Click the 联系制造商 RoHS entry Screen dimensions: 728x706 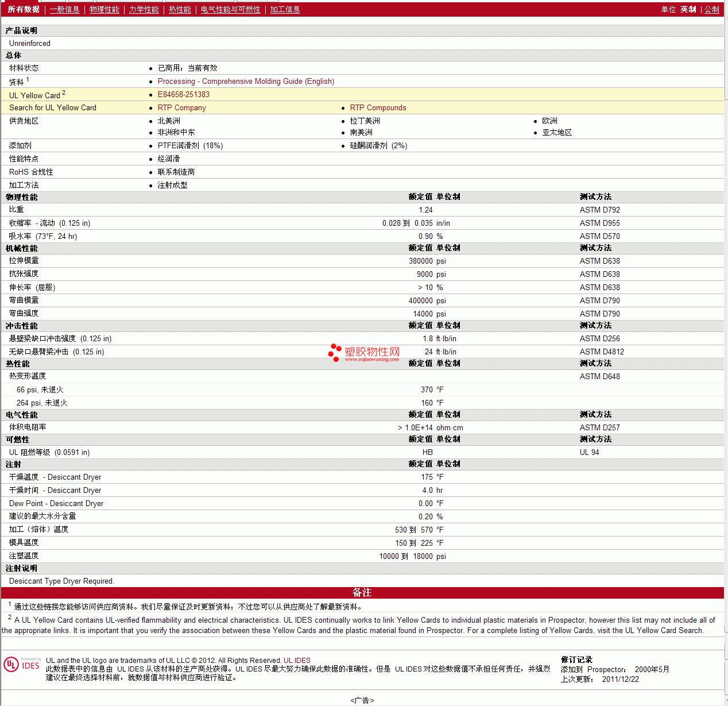point(176,172)
